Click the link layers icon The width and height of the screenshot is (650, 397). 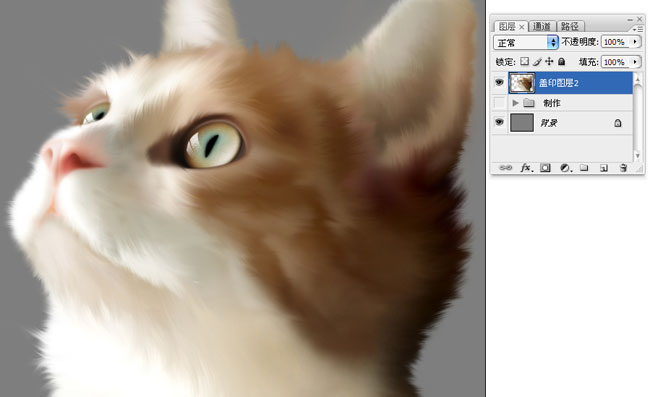click(x=505, y=167)
